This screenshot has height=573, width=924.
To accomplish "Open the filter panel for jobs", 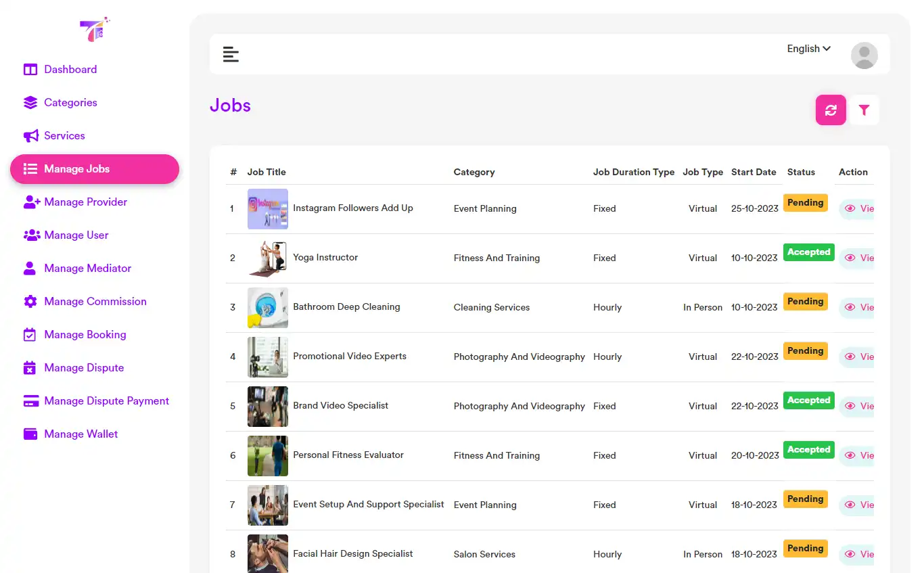I will point(864,110).
